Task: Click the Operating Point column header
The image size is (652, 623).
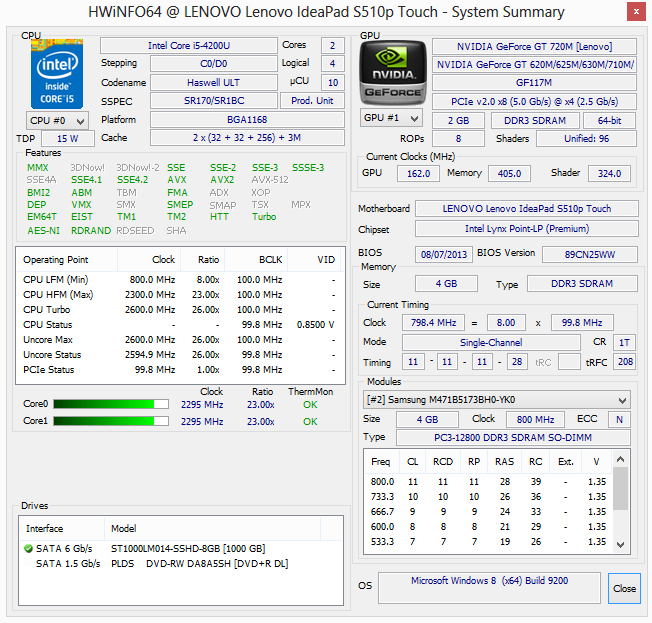Action: (x=67, y=260)
